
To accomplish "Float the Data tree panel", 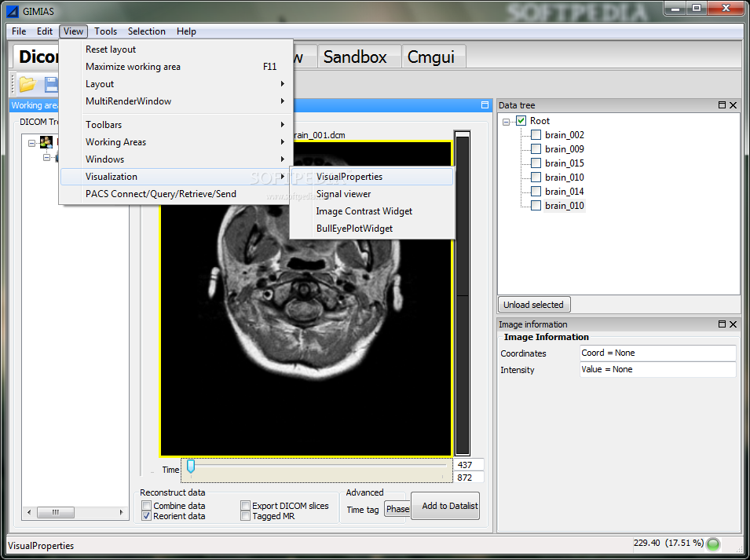I will [723, 105].
